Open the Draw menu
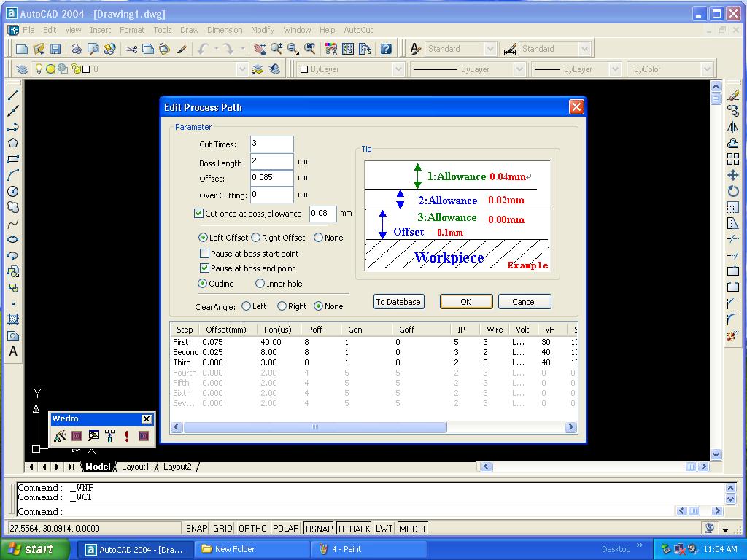Viewport: 747px width, 560px height. (189, 30)
